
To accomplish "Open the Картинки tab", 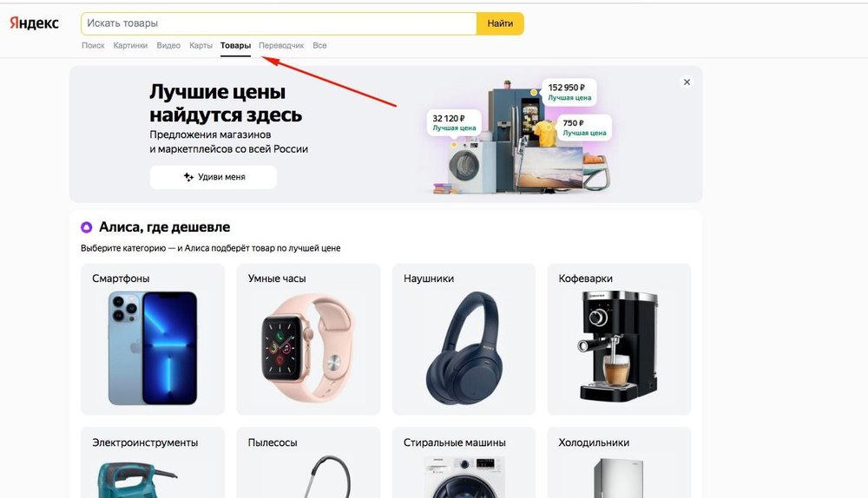I will [130, 45].
